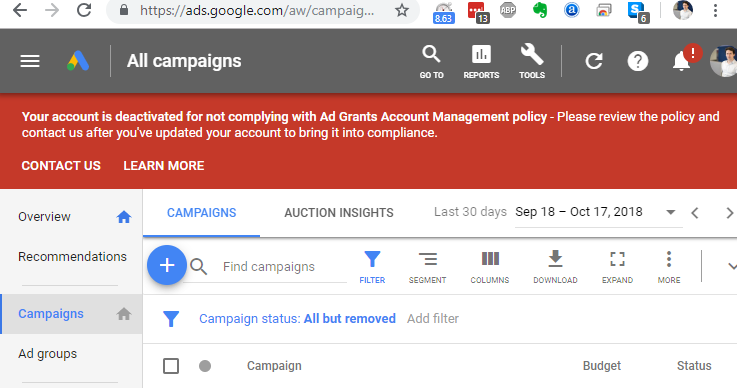Open the ABP Adblock extension
The image size is (737, 388).
[x=508, y=10]
